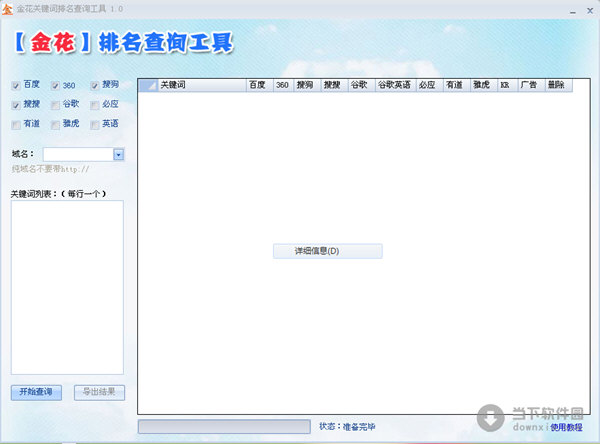Enable the 谷歌 checkbox

point(55,105)
